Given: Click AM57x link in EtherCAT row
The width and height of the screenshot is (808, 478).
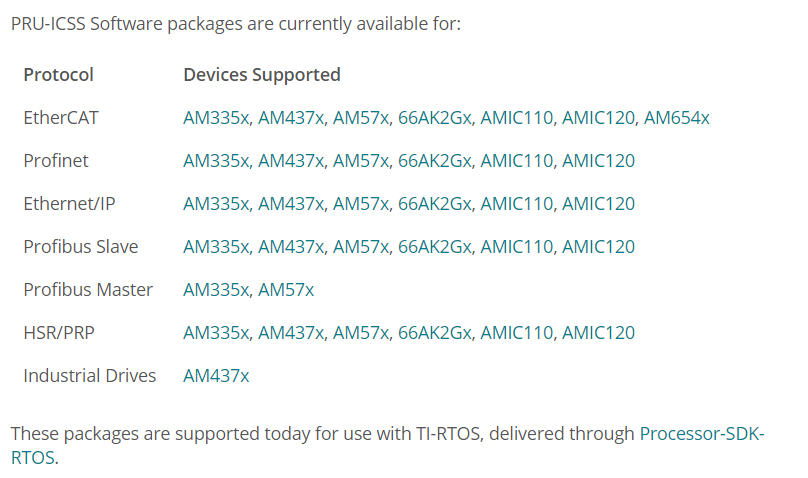Looking at the screenshot, I should (x=361, y=118).
